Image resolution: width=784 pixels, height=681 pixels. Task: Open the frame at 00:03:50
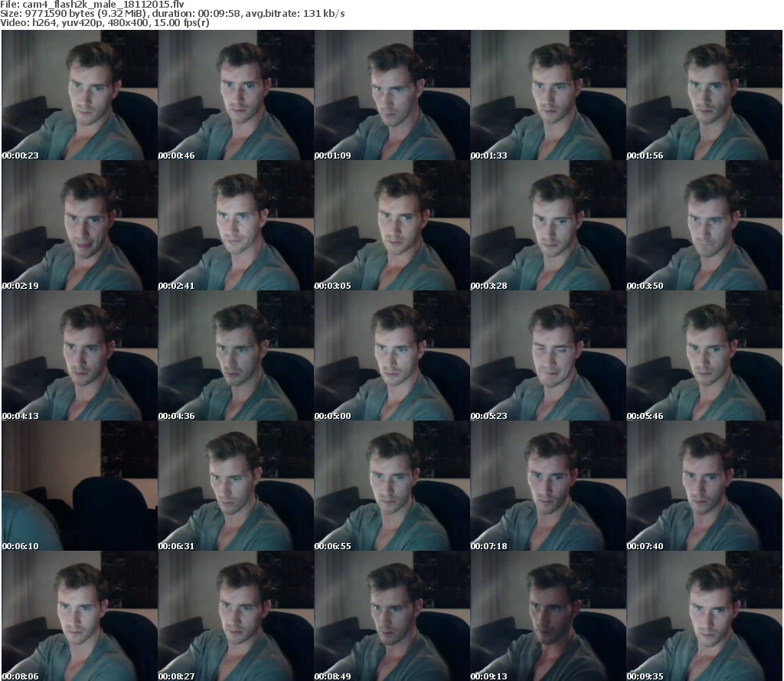(704, 225)
